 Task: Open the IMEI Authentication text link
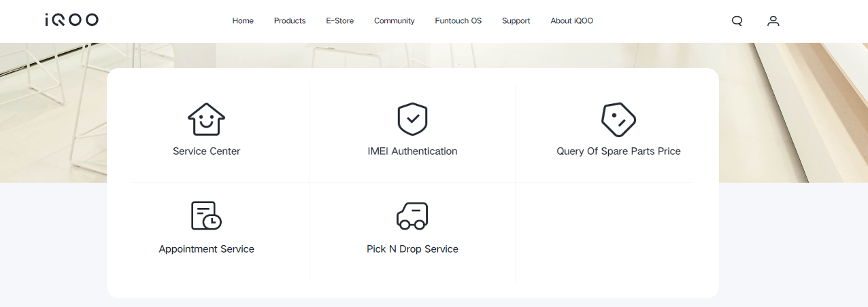click(x=412, y=151)
